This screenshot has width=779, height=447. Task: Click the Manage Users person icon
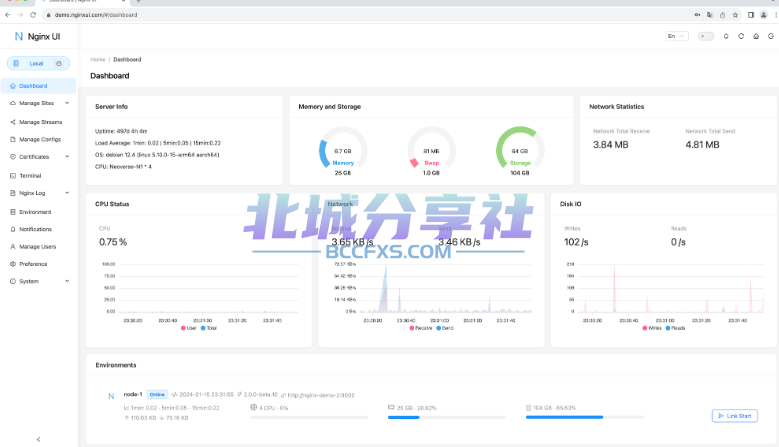point(13,247)
